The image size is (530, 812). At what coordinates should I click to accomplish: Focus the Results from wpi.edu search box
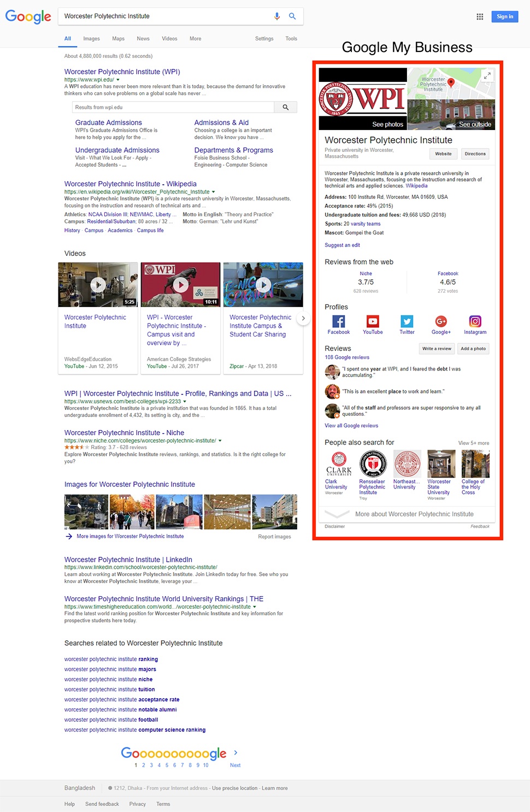173,108
